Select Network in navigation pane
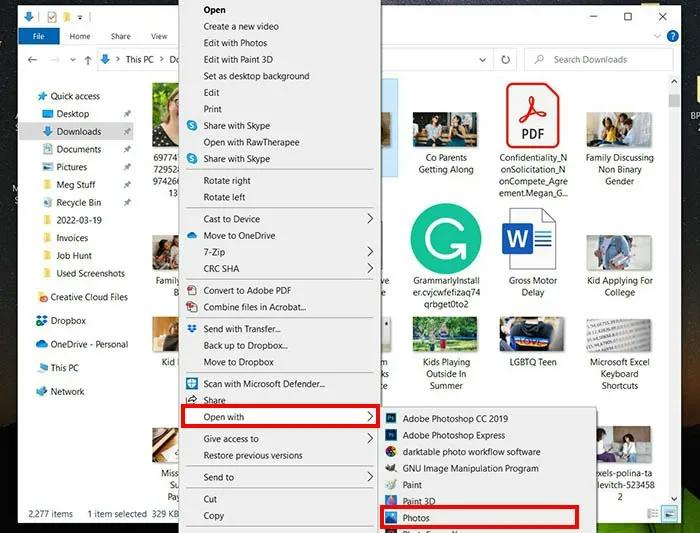Viewport: 700px width, 533px height. click(x=60, y=391)
